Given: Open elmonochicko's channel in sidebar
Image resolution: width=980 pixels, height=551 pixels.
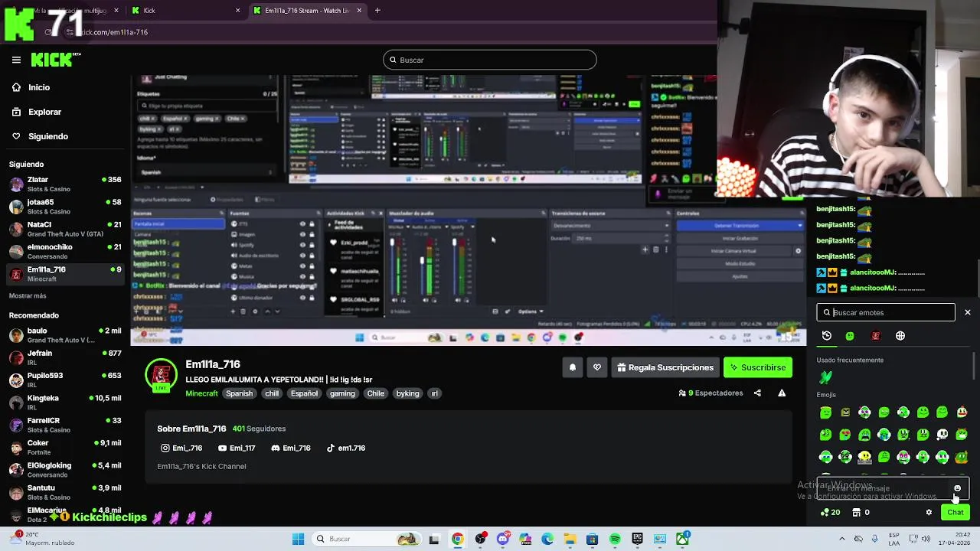Looking at the screenshot, I should (65, 251).
